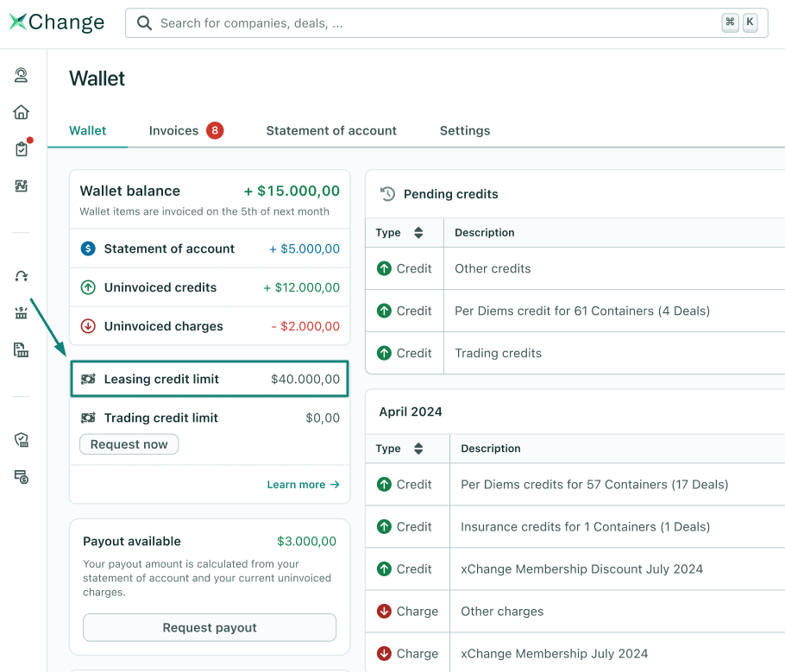Screen dimensions: 785x672
Task: Open the chart analytics sidebar icon
Action: (x=22, y=185)
